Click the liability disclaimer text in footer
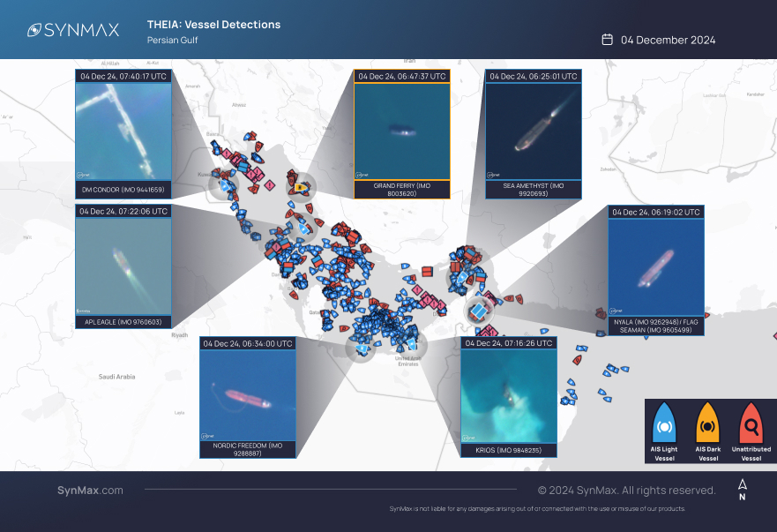 click(x=537, y=509)
